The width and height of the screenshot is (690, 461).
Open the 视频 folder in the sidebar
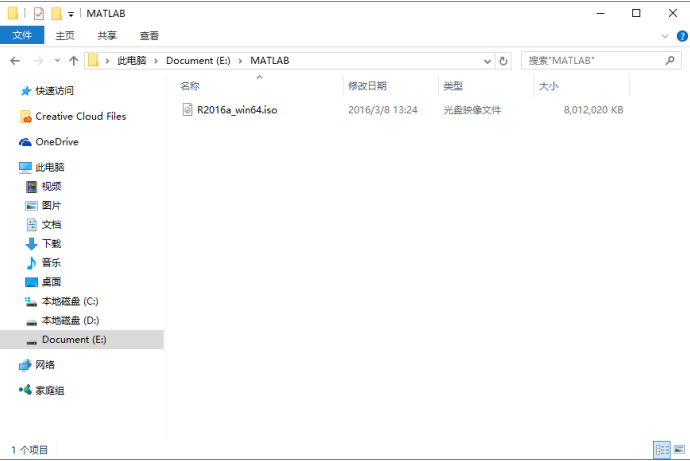(51, 187)
